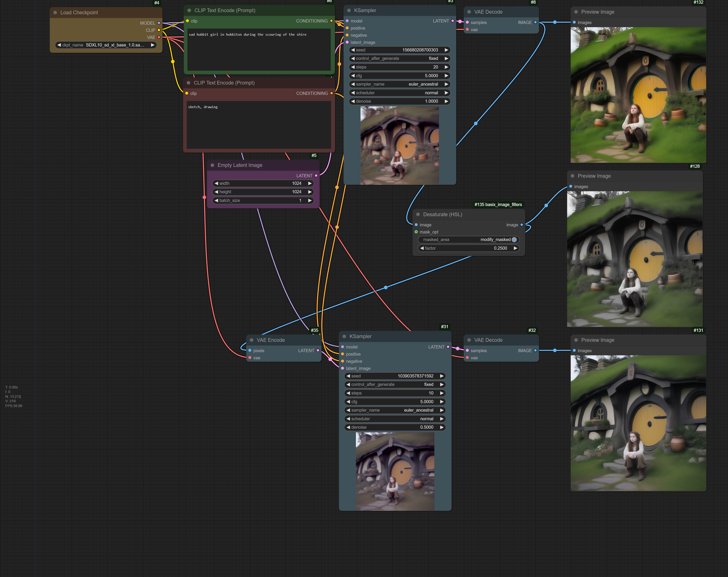
Task: Collapse the KSampler node that has 20 steps
Action: click(x=349, y=10)
